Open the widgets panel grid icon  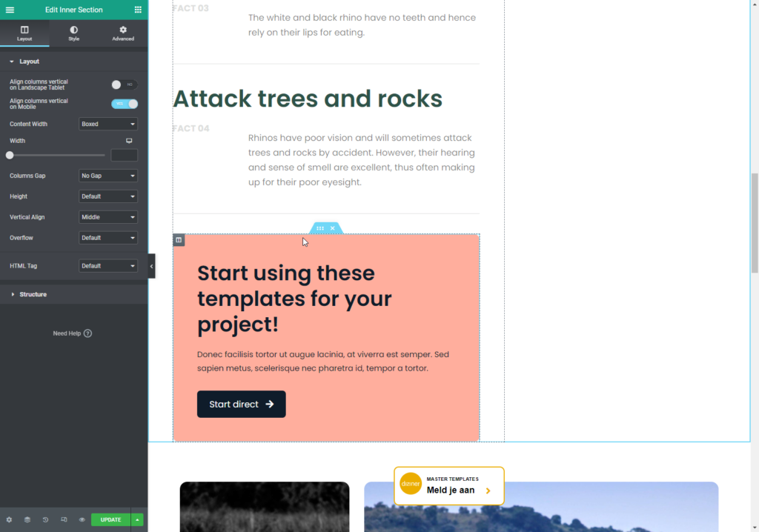(138, 10)
